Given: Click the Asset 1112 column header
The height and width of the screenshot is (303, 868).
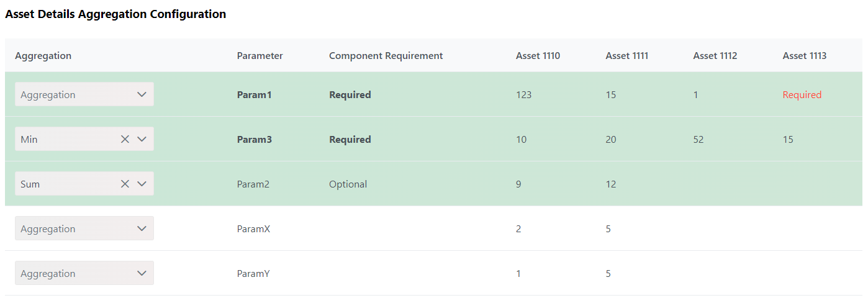Looking at the screenshot, I should coord(715,56).
